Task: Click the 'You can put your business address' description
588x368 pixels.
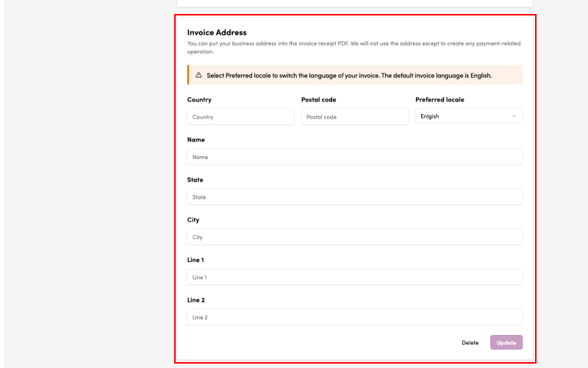Action: pos(354,47)
